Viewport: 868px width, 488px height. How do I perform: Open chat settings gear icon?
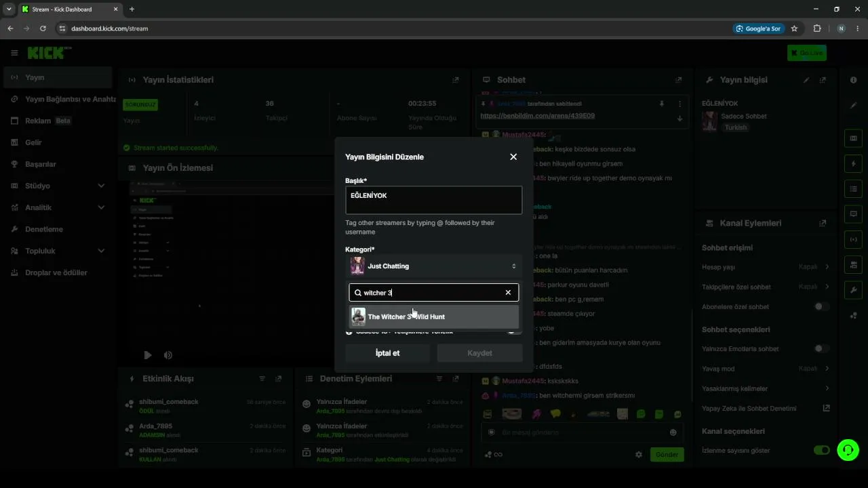pyautogui.click(x=638, y=455)
